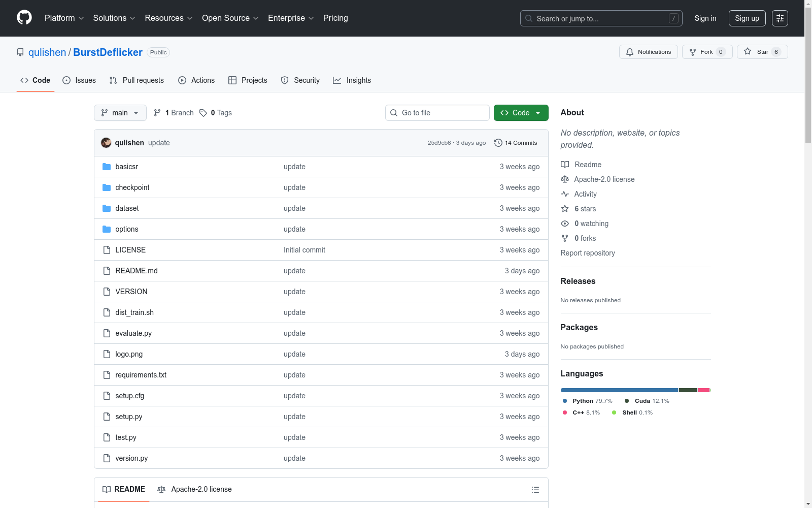
Task: Click the Sign in link
Action: [705, 18]
